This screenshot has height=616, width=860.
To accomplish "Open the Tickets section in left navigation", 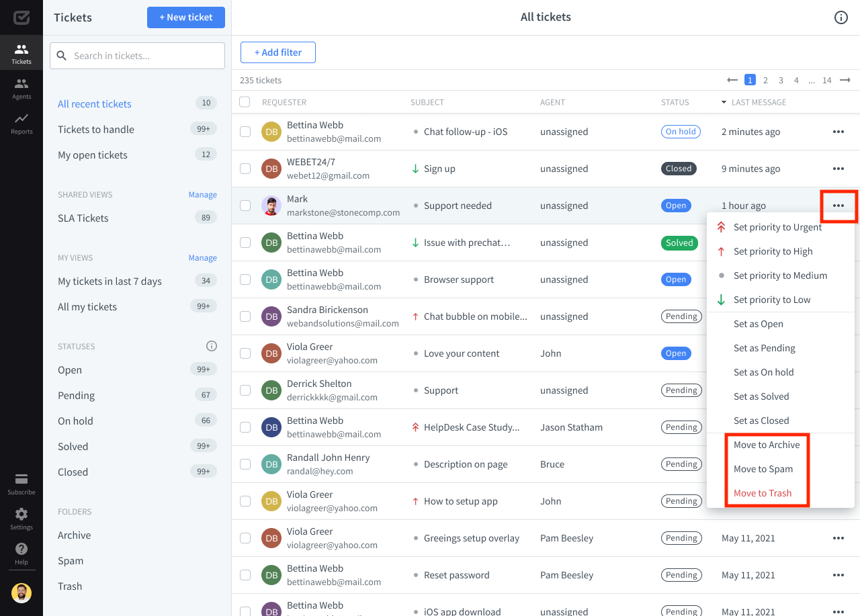I will [x=21, y=53].
